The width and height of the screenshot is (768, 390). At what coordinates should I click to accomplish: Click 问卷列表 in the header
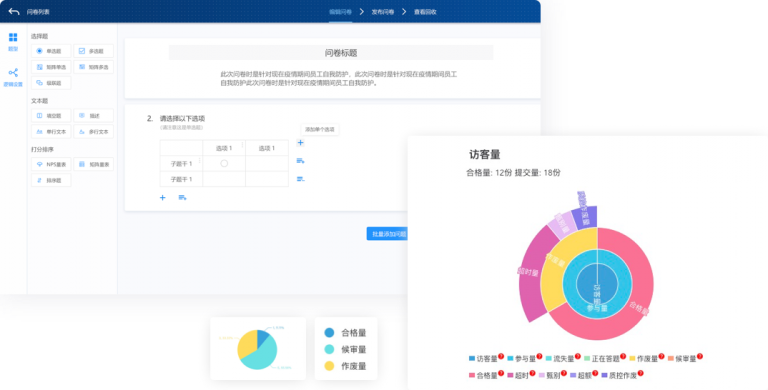coord(38,12)
